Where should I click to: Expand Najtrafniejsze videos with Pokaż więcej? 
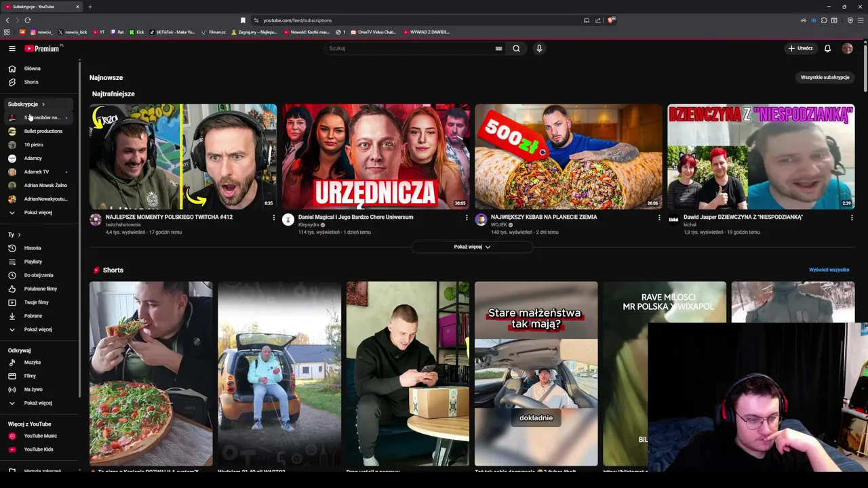click(x=472, y=247)
